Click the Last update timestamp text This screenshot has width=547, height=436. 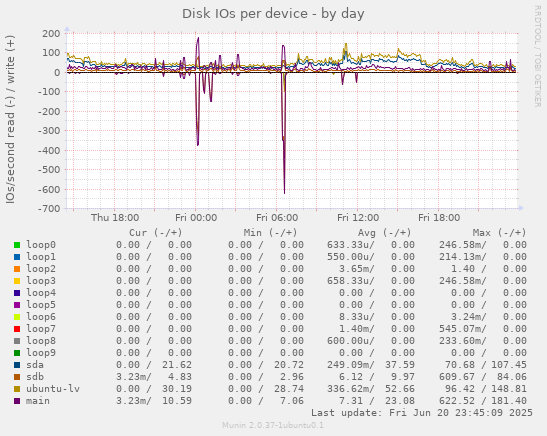pyautogui.click(x=422, y=413)
